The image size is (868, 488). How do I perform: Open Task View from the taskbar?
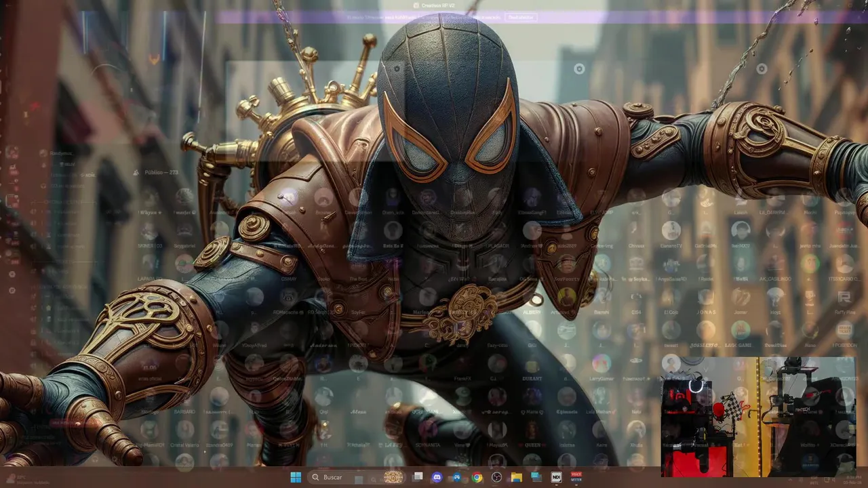click(418, 477)
